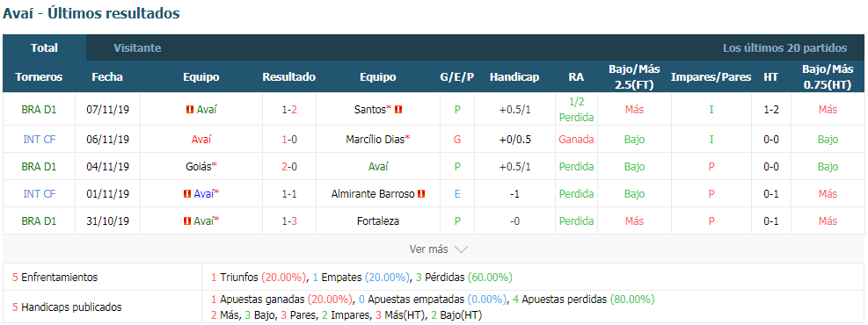Expand the Ver más chevron arrow

pos(461,249)
